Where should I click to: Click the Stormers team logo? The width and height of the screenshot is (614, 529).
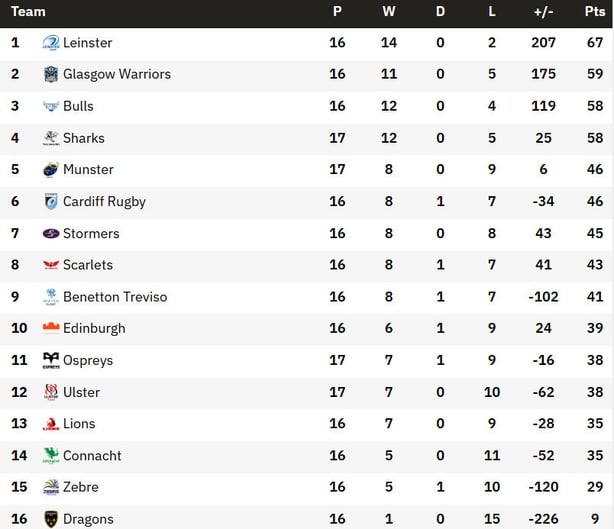click(51, 233)
